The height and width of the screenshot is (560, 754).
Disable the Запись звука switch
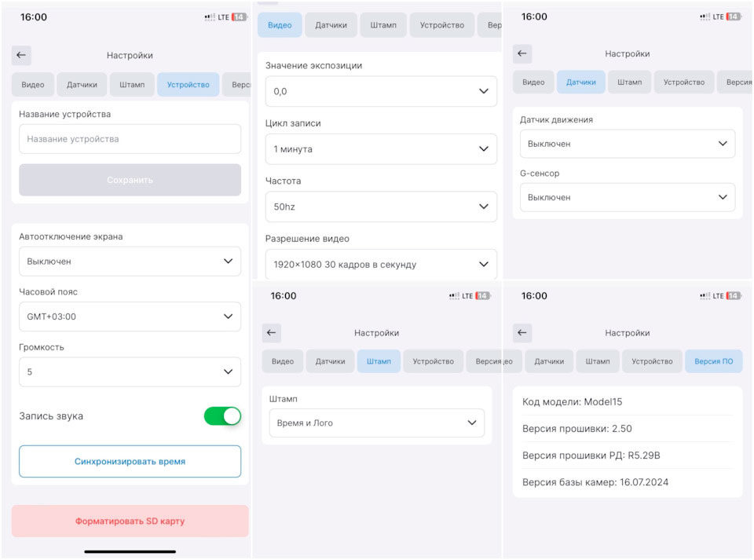pos(222,416)
